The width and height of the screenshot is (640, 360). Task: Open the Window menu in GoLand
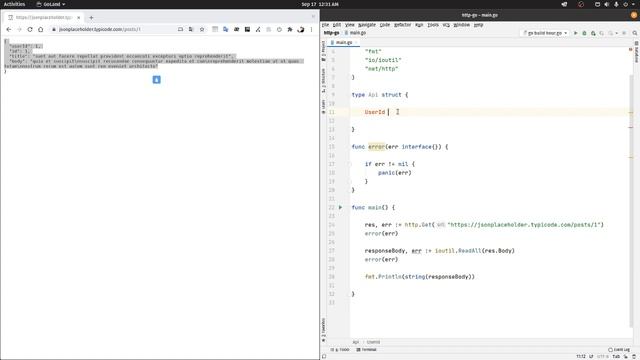(x=462, y=25)
